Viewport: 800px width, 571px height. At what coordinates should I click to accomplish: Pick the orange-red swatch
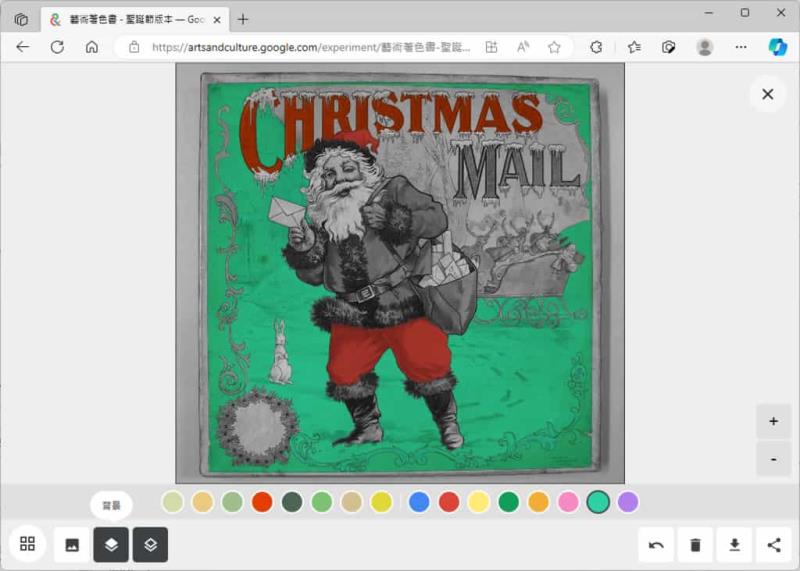(262, 502)
